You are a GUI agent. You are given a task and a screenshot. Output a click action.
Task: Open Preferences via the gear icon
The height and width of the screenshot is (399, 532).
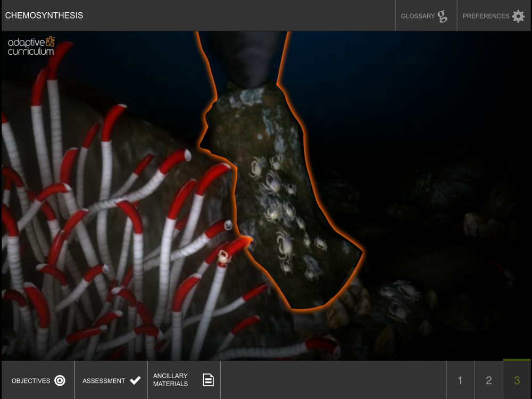[518, 16]
